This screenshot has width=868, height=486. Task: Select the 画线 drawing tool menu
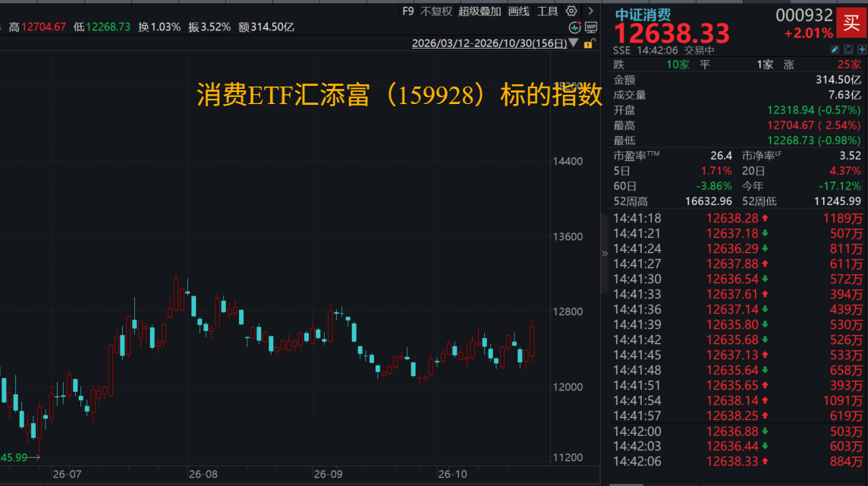pyautogui.click(x=519, y=11)
